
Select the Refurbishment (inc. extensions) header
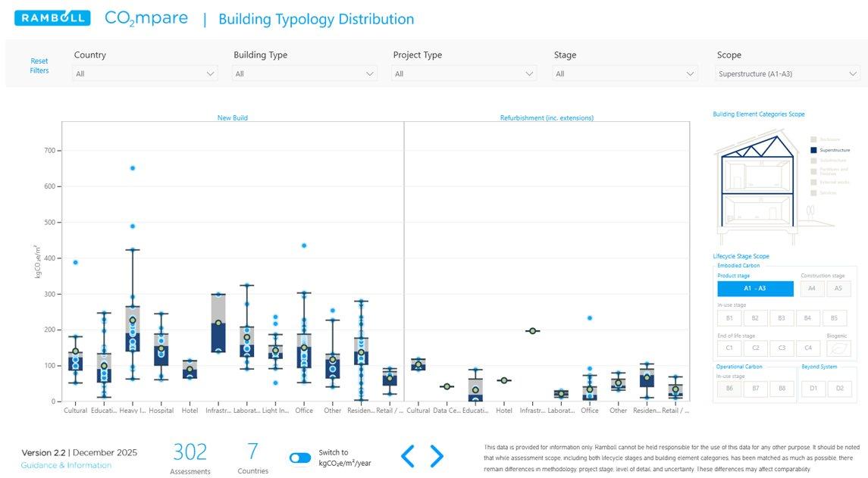(547, 118)
